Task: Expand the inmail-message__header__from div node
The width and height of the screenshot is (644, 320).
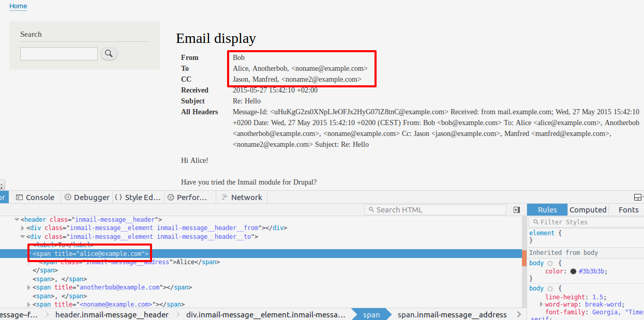Action: pyautogui.click(x=22, y=227)
